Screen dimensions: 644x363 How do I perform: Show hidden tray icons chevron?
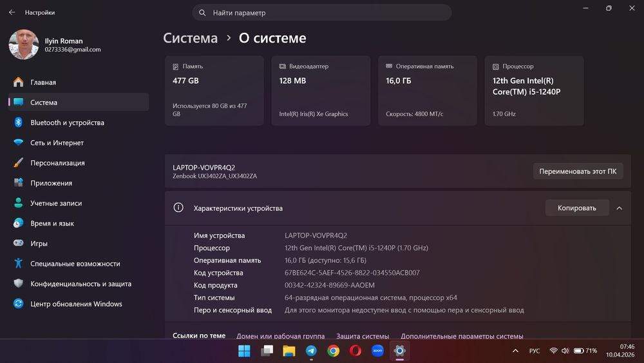click(515, 351)
